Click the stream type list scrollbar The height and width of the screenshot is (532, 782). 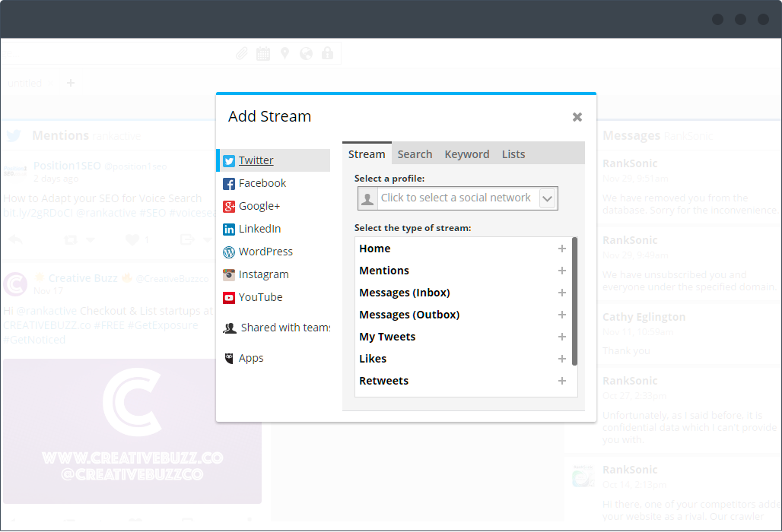(x=574, y=302)
